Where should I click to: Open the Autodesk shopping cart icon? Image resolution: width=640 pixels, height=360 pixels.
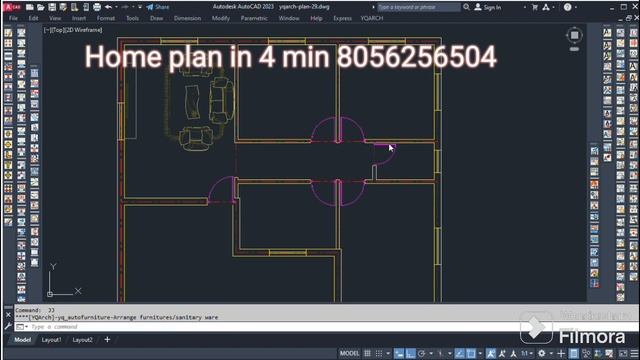coord(535,7)
